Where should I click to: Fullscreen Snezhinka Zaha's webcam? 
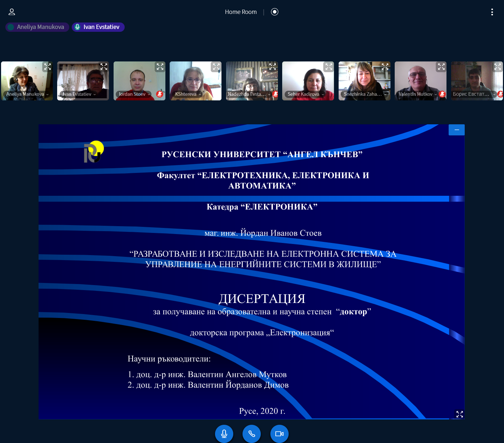point(385,66)
